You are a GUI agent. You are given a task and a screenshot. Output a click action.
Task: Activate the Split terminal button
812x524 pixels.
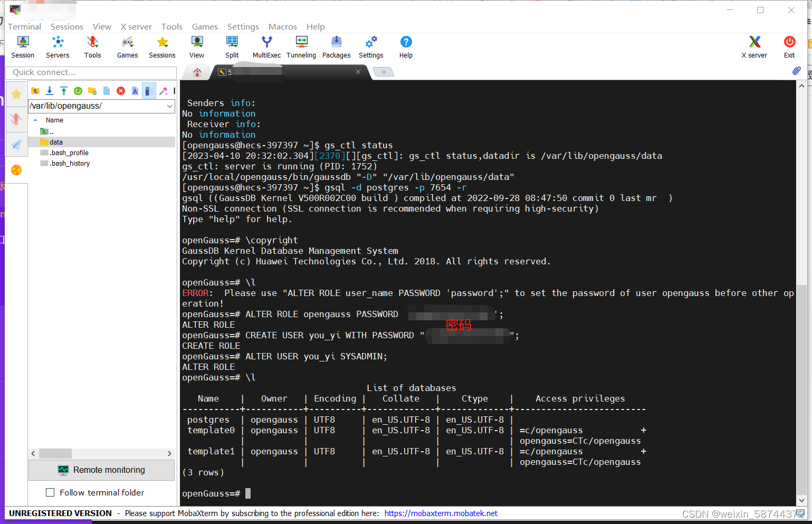pyautogui.click(x=232, y=47)
